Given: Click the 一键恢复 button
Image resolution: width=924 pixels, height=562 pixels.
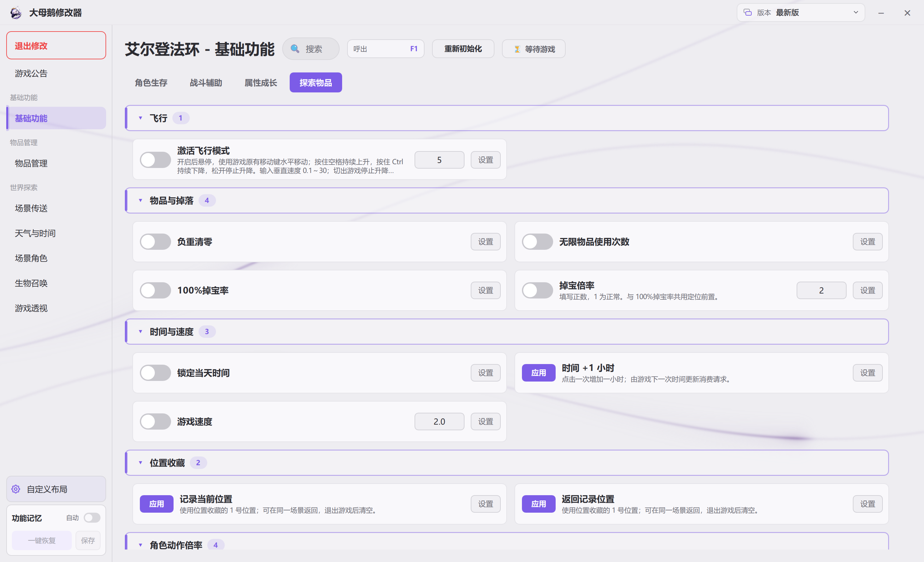Looking at the screenshot, I should (42, 541).
